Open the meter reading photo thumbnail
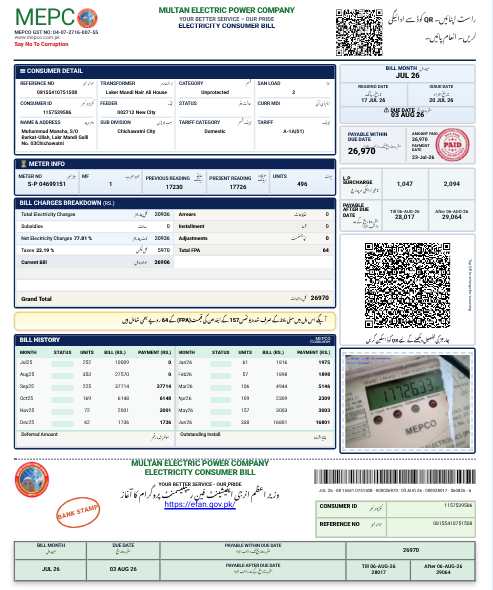 pyautogui.click(x=408, y=401)
